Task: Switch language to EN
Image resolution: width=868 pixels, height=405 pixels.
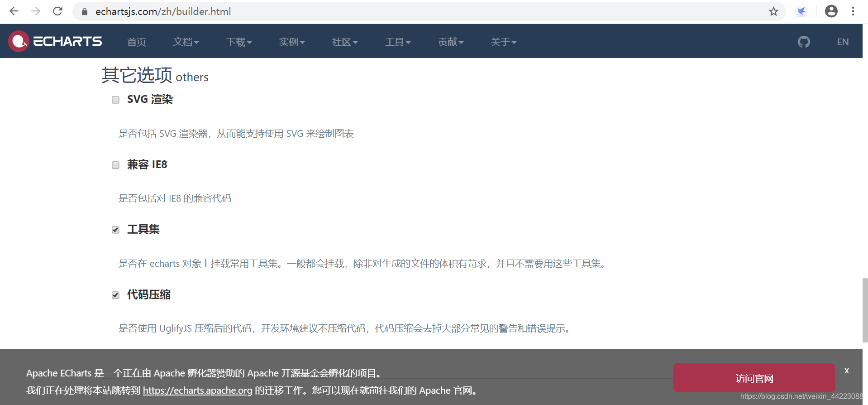Action: (843, 42)
